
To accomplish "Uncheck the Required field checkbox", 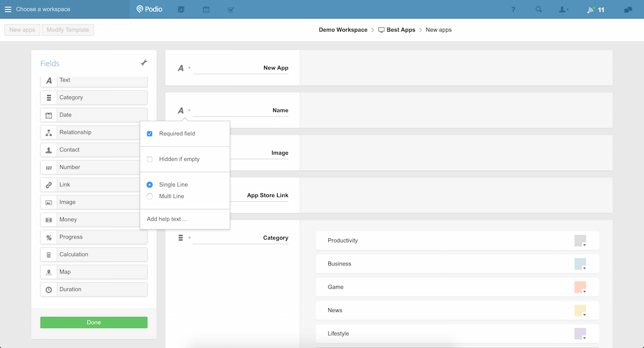I will 150,134.
